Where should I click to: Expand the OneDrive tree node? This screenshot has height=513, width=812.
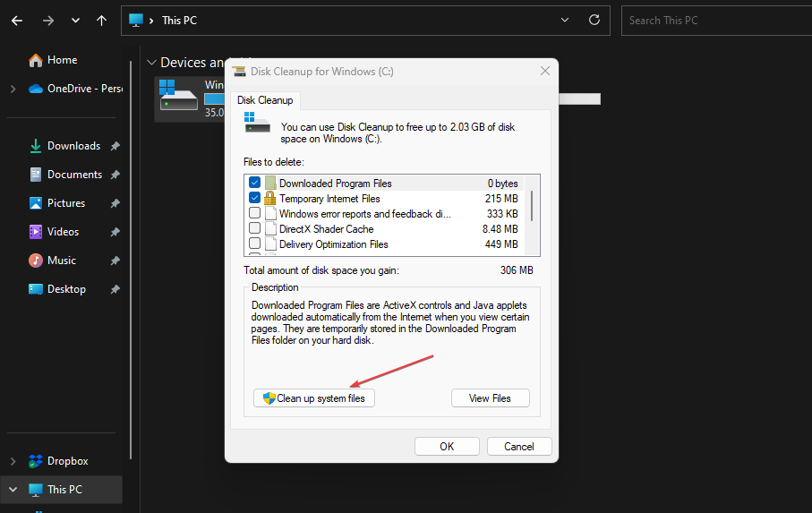pos(12,89)
